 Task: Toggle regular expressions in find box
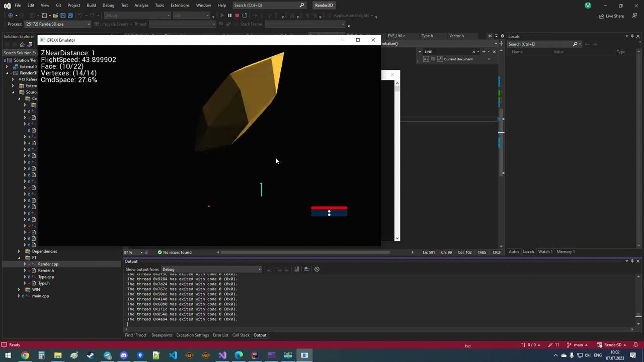tap(439, 59)
